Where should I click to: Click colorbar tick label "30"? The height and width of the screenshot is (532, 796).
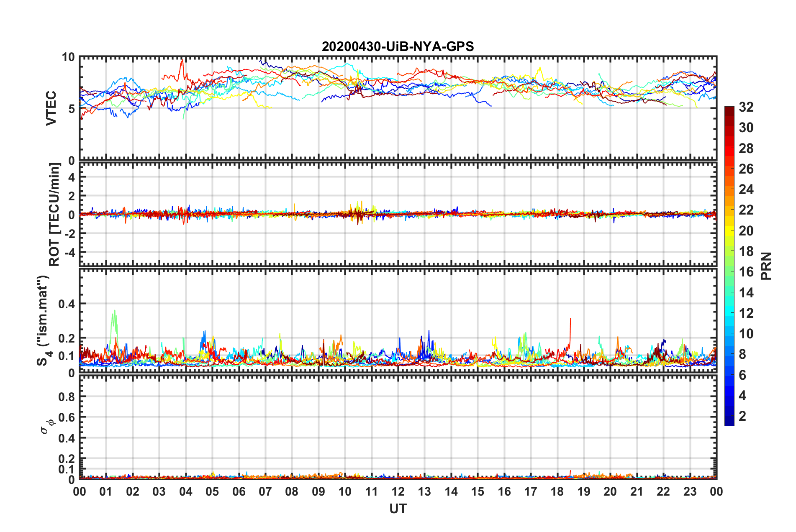pos(746,128)
